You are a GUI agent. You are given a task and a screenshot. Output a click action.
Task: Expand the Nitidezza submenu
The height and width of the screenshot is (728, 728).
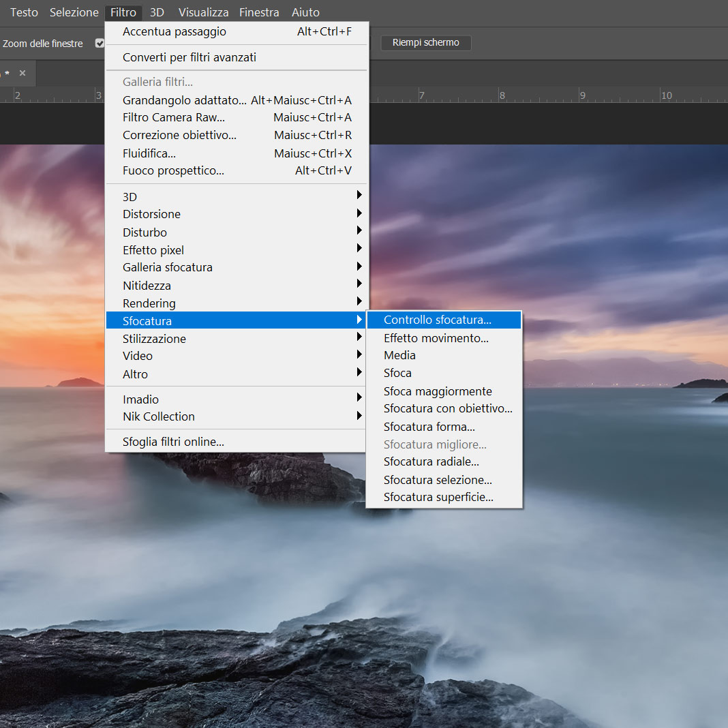[x=147, y=286]
